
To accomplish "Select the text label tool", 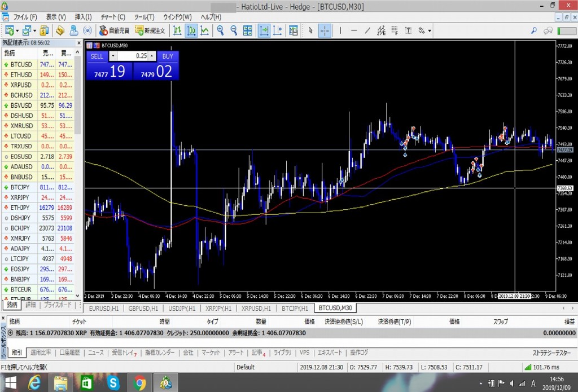I will [408, 30].
